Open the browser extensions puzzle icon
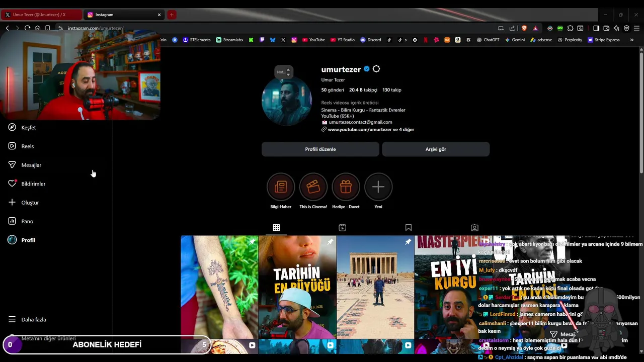This screenshot has height=362, width=644. point(570,28)
